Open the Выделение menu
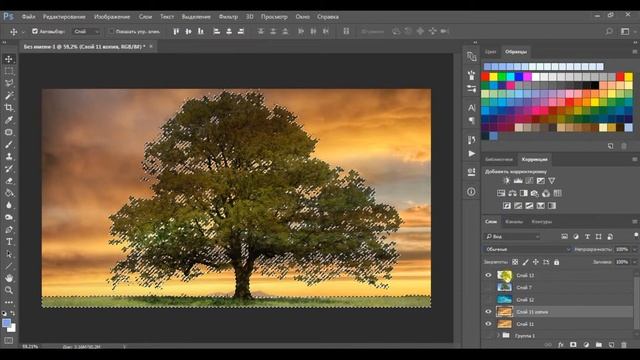640x360 pixels. tap(196, 17)
